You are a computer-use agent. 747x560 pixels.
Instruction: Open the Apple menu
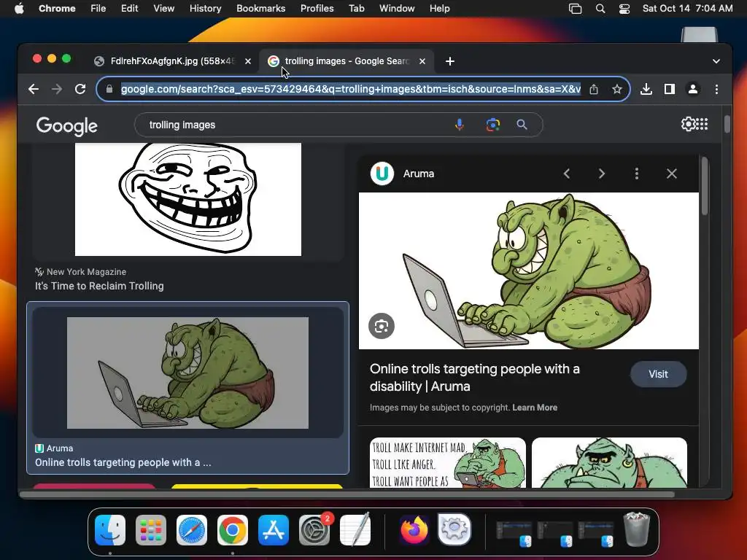click(19, 8)
